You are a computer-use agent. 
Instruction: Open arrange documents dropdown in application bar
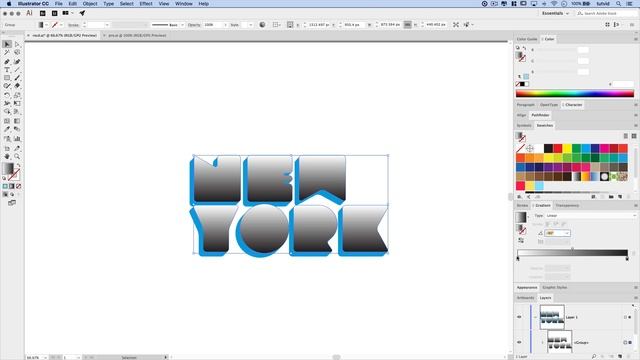pos(68,13)
